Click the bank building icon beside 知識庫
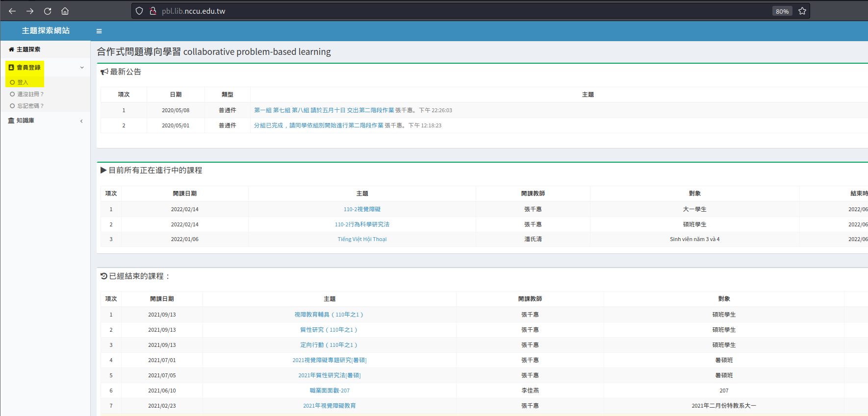The image size is (868, 416). pyautogui.click(x=11, y=121)
